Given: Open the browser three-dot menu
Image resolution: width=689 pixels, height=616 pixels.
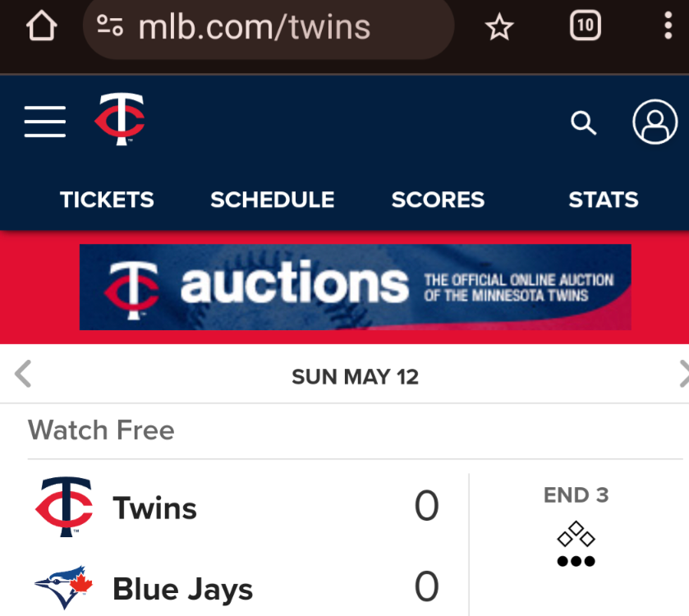Looking at the screenshot, I should pos(667,26).
